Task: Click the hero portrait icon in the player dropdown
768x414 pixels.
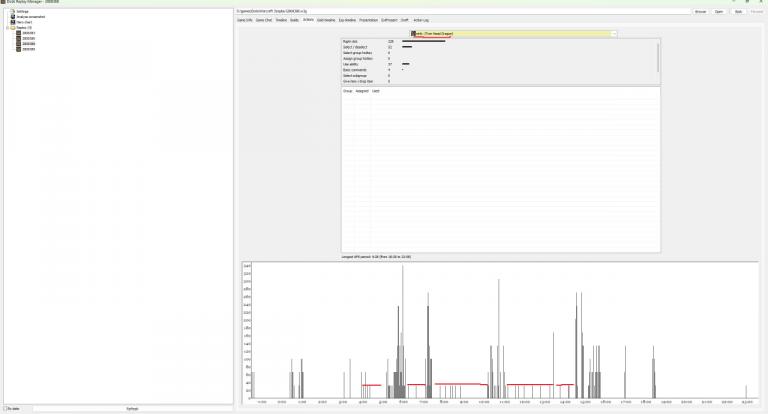Action: pos(413,34)
